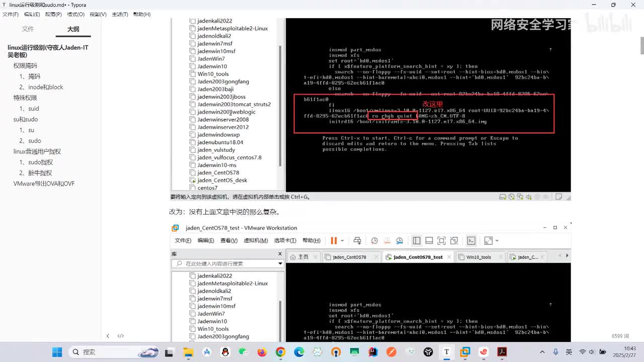
Task: Jump to linux普通用户提权 outline heading
Action: pos(37,151)
